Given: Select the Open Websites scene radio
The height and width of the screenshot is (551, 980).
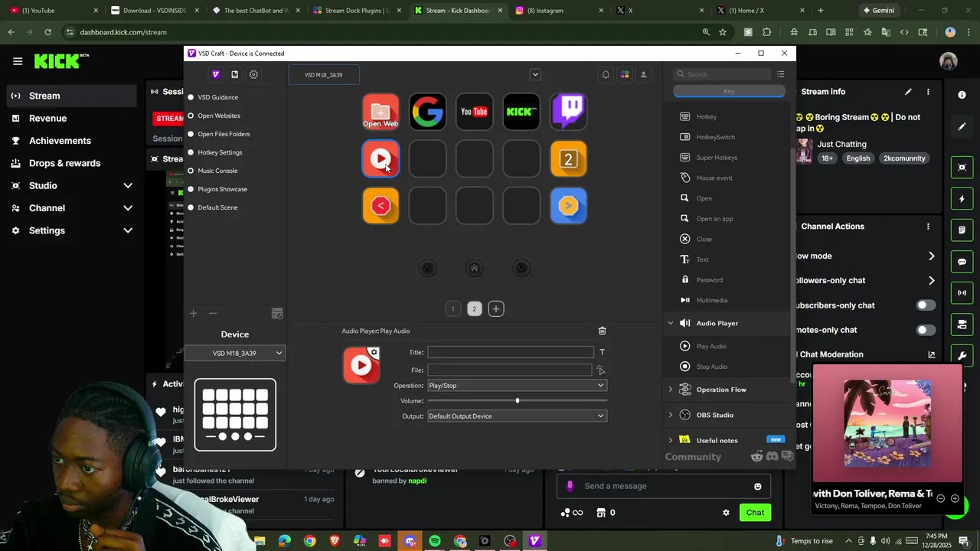Looking at the screenshot, I should coord(191,116).
